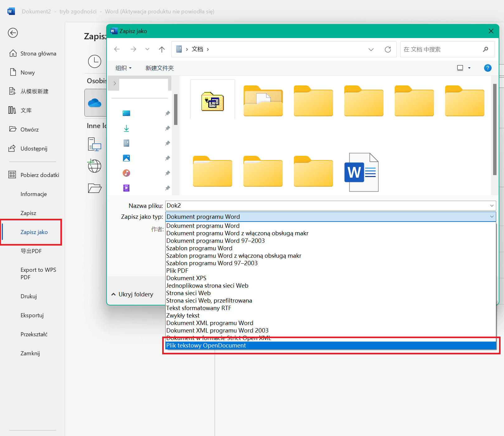Open Pictures quick access icon
Viewport: 504px width, 436px height.
(x=126, y=158)
